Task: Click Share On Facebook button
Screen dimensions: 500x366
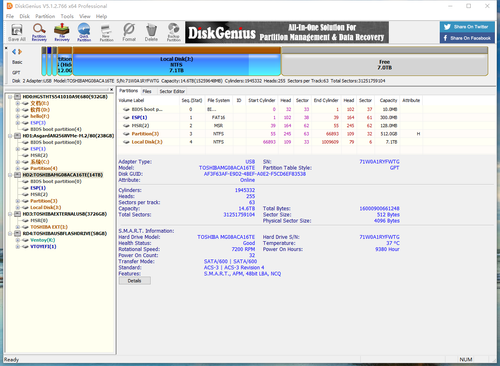Action: (467, 38)
